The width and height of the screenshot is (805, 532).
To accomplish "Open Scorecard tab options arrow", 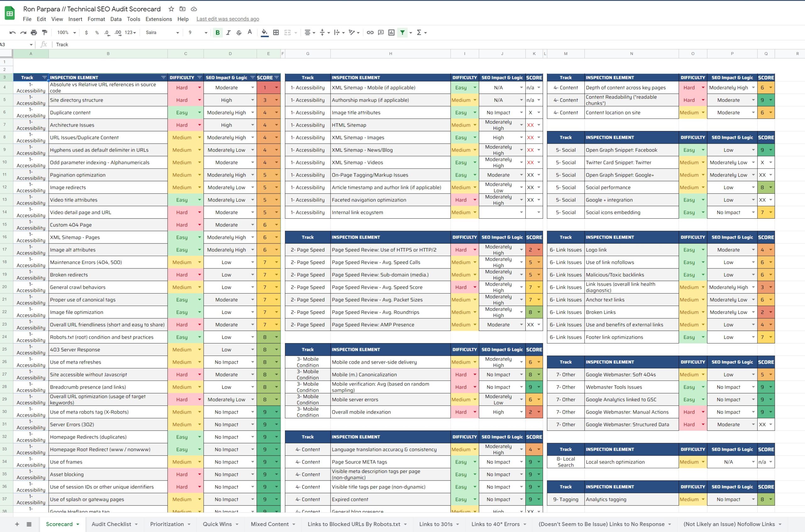I will click(x=78, y=524).
